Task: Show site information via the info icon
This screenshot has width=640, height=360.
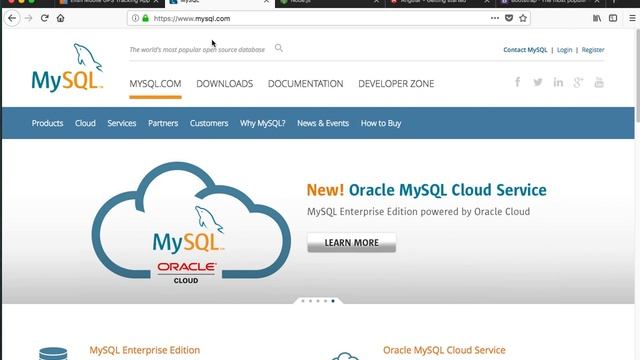Action: click(x=135, y=18)
